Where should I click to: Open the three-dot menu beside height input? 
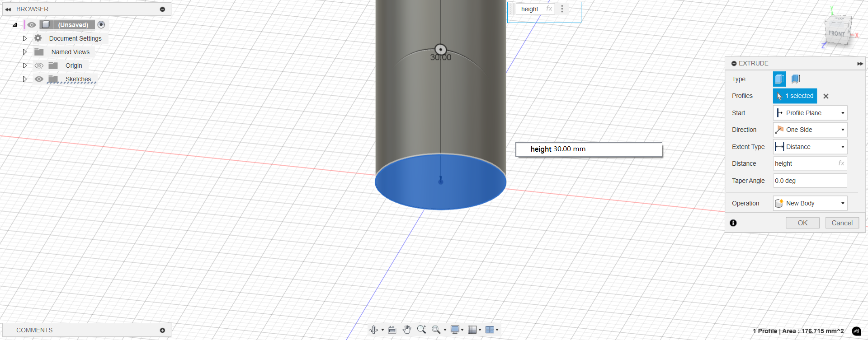562,9
